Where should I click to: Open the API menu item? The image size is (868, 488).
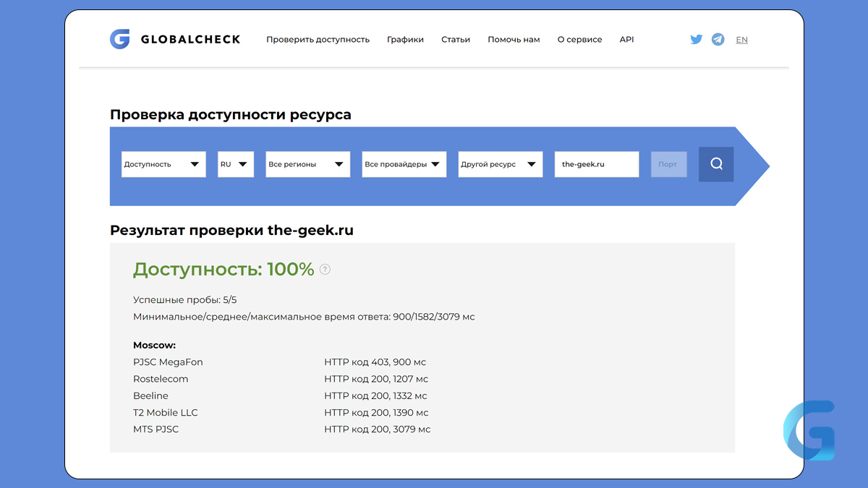coord(626,40)
